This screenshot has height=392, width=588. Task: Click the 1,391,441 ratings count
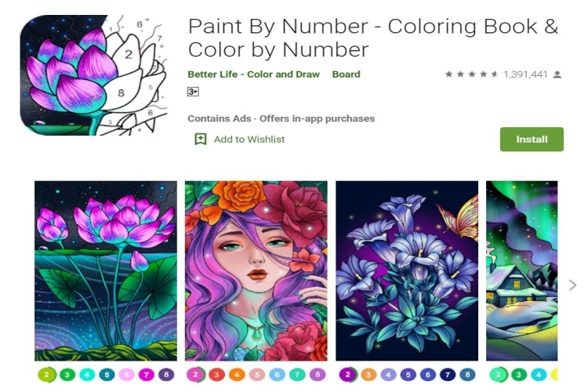pyautogui.click(x=525, y=74)
